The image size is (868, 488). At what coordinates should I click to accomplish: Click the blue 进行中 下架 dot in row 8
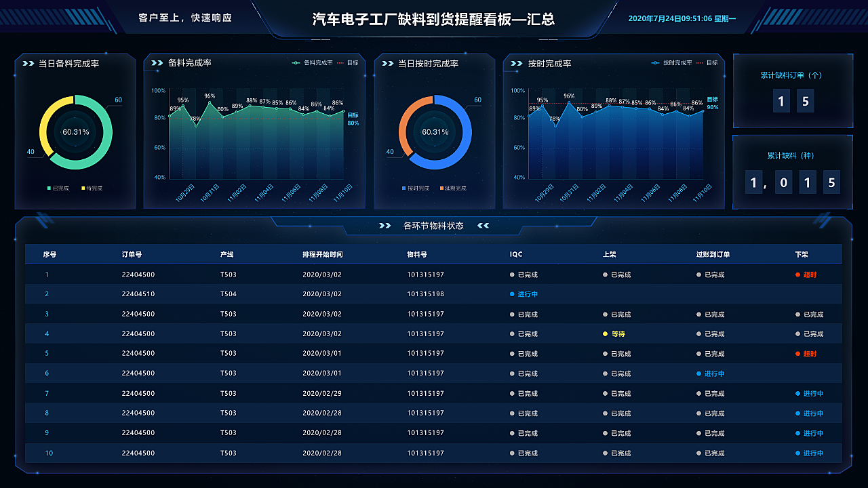(x=797, y=413)
